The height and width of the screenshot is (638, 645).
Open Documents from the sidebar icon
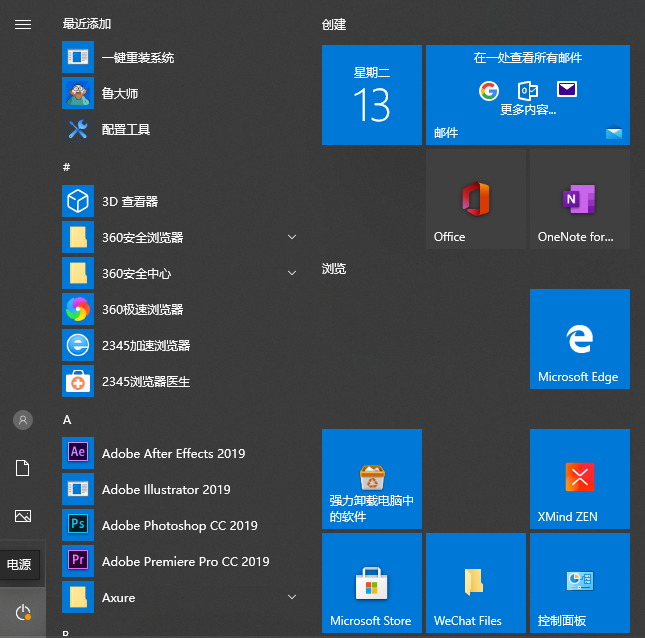[x=22, y=468]
